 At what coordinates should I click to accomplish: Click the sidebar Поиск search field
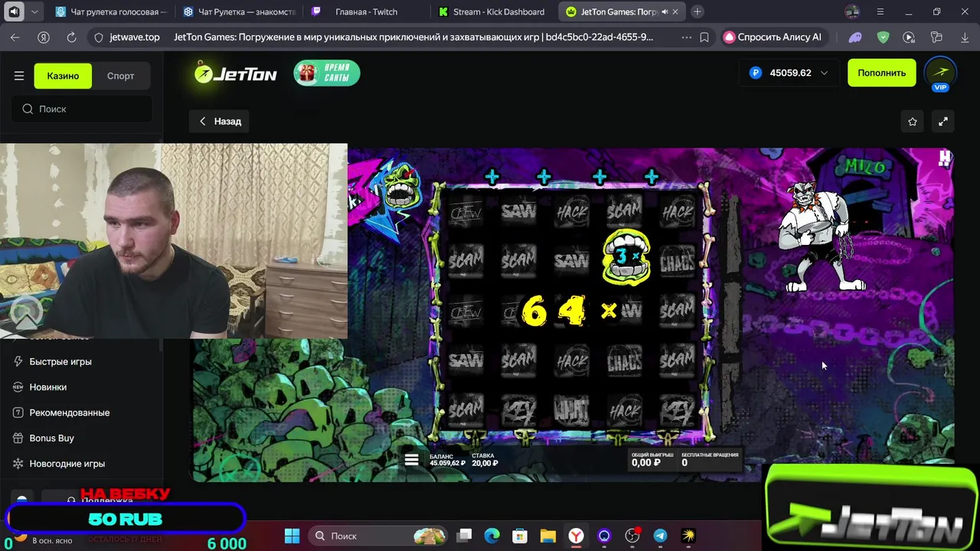[x=82, y=109]
